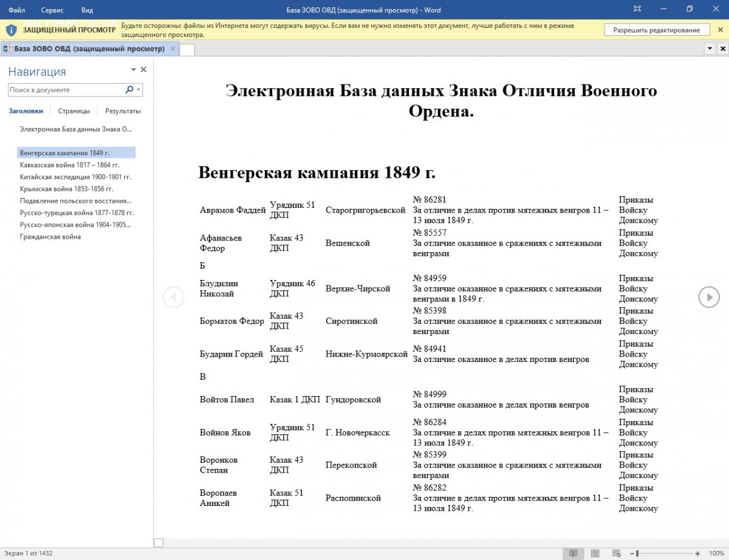Close the Navigation pane
This screenshot has height=560, width=729.
click(x=144, y=70)
